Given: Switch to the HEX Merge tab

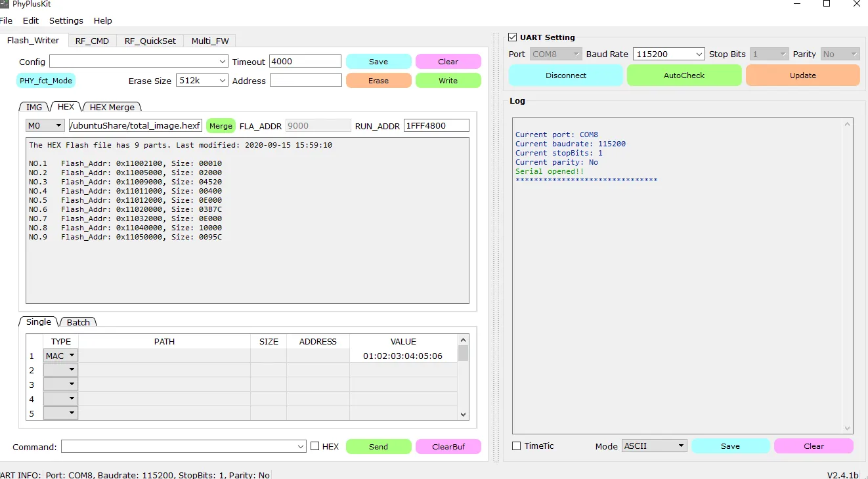Looking at the screenshot, I should 112,107.
